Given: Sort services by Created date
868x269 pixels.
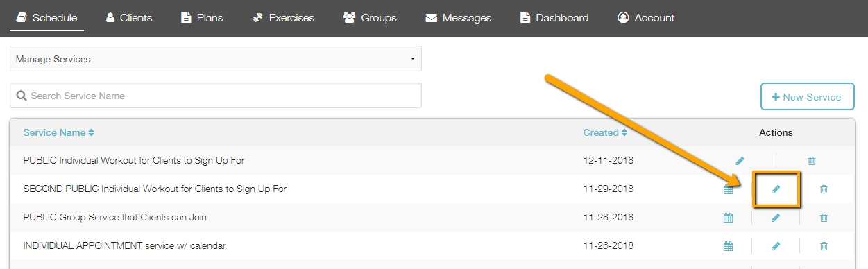Looking at the screenshot, I should coord(605,132).
